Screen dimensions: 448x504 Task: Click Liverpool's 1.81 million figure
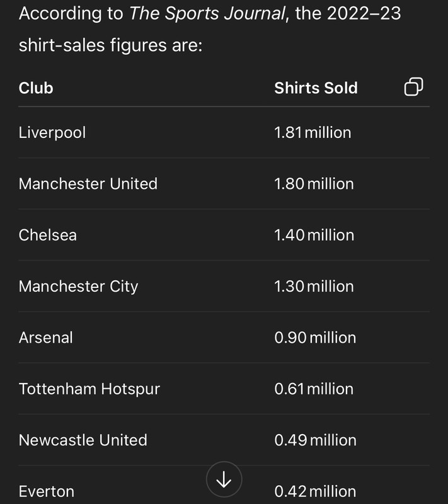point(313,133)
